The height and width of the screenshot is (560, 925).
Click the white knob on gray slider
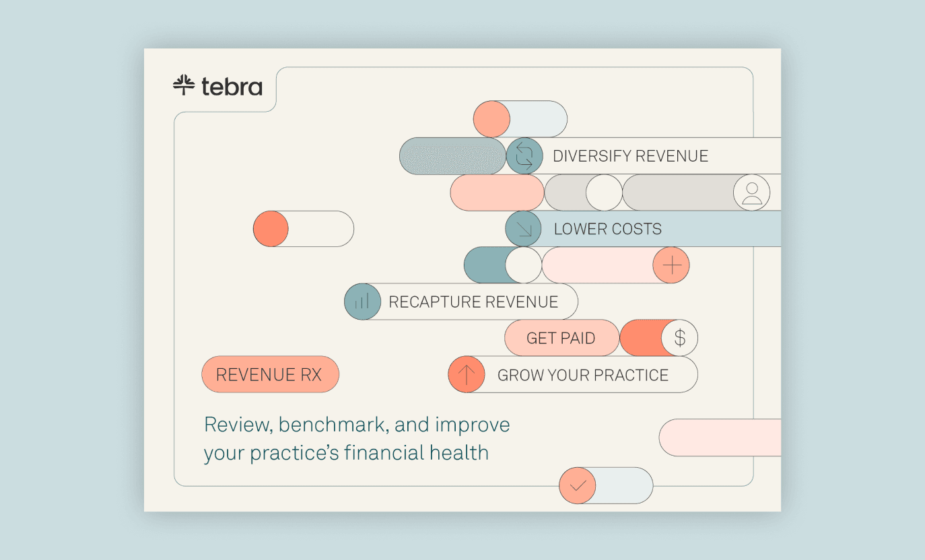[x=604, y=193]
